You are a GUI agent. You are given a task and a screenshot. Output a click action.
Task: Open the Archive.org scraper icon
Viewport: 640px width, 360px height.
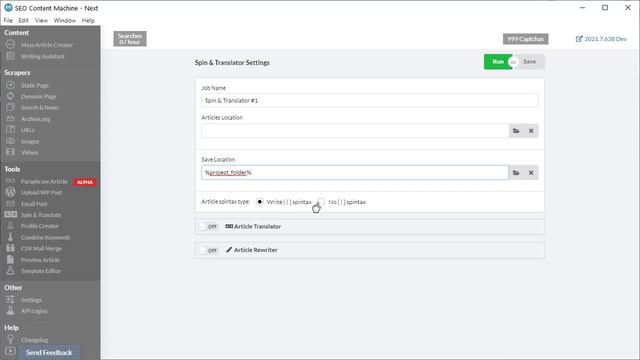[10, 118]
